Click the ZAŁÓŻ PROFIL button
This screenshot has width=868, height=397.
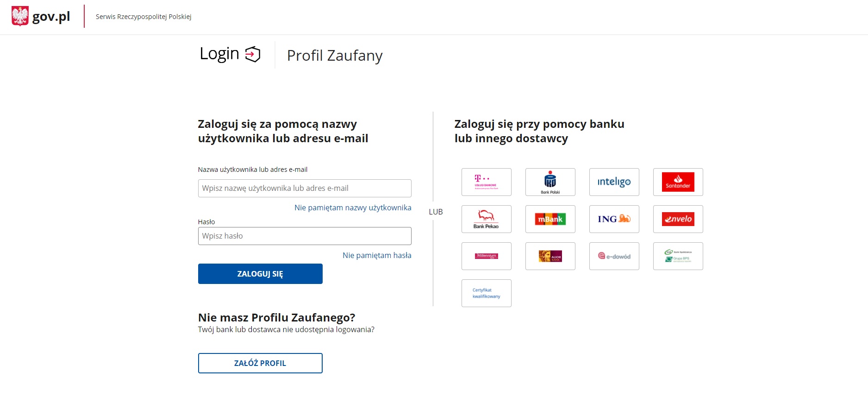[260, 363]
